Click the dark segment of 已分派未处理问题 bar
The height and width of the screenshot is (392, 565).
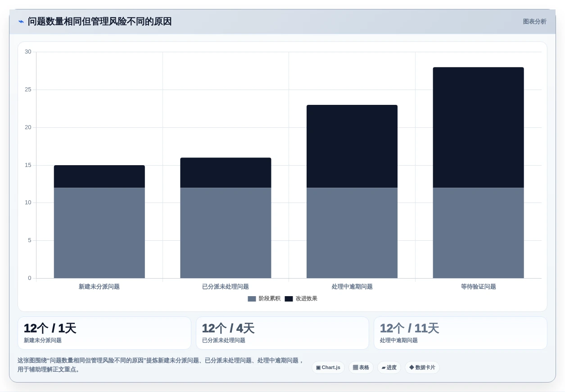[226, 173]
